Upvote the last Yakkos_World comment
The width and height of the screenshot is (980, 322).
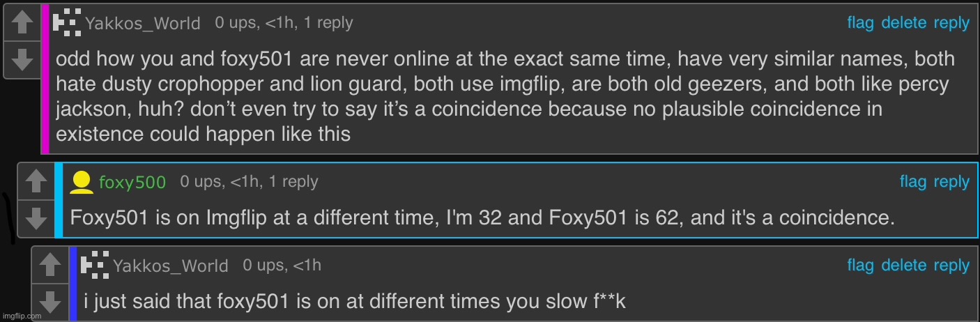point(49,265)
